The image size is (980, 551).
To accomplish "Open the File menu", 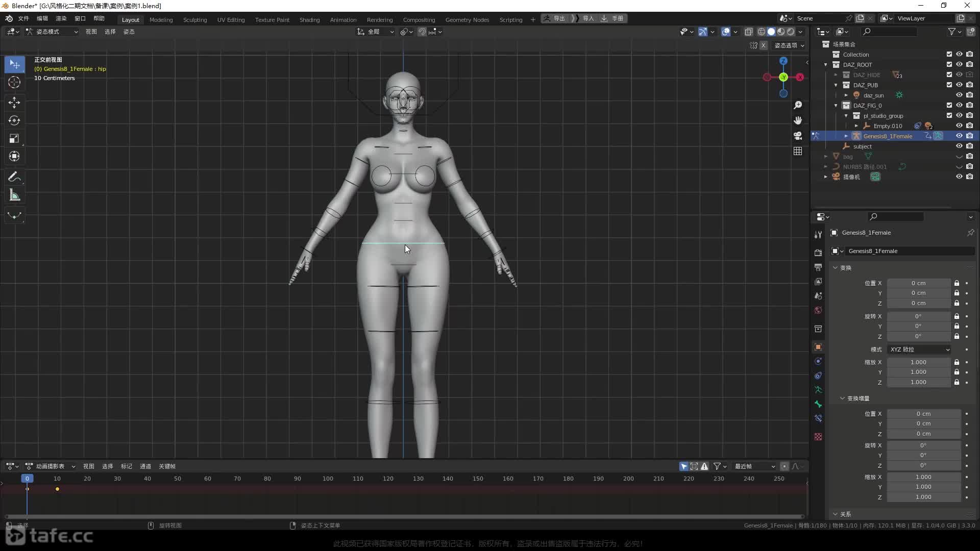I will tap(23, 18).
